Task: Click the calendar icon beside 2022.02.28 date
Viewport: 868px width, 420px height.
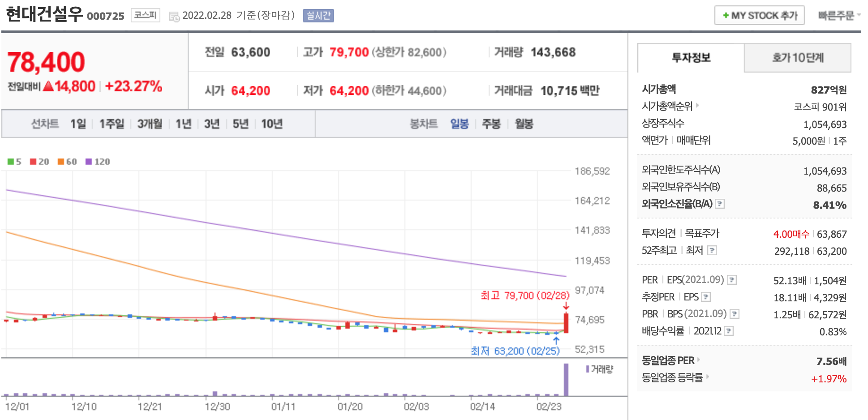Action: pyautogui.click(x=174, y=17)
